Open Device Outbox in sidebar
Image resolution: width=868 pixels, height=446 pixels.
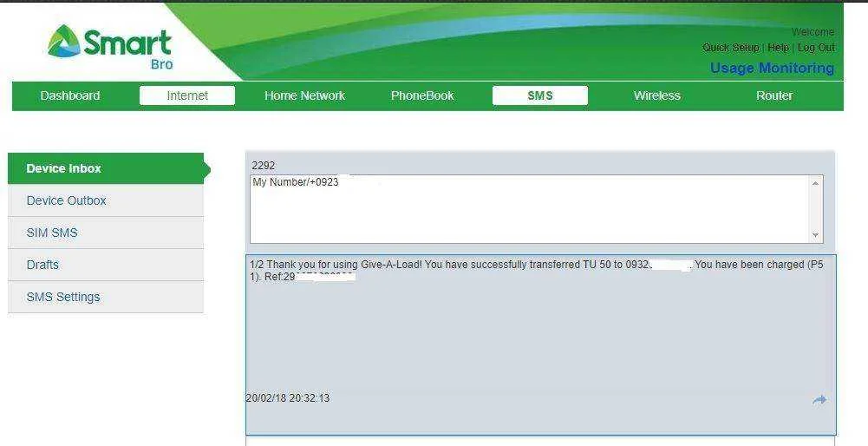pyautogui.click(x=106, y=200)
